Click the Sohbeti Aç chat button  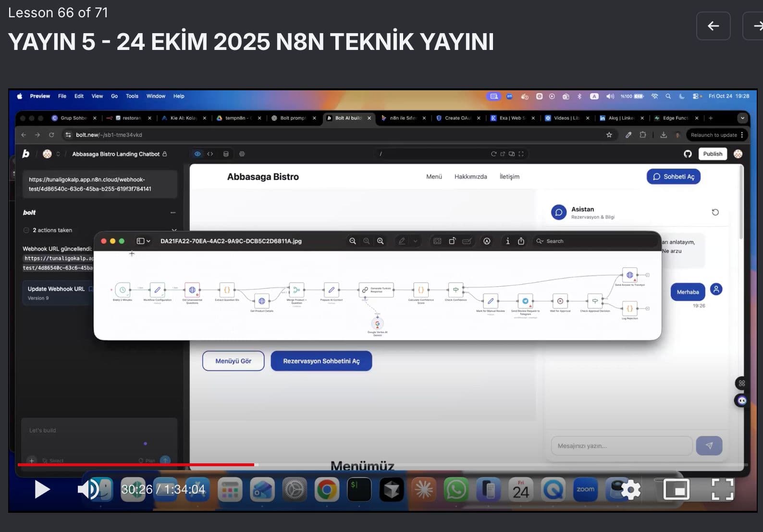pyautogui.click(x=674, y=177)
